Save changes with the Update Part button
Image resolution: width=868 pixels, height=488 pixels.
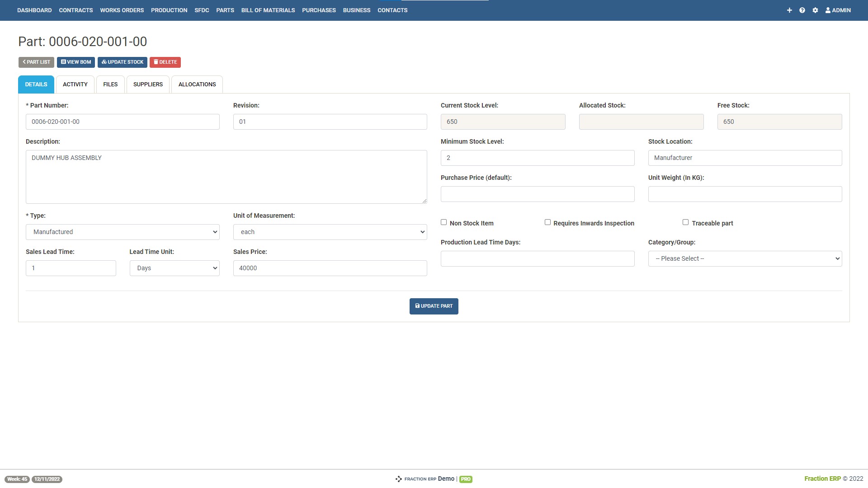tap(434, 306)
